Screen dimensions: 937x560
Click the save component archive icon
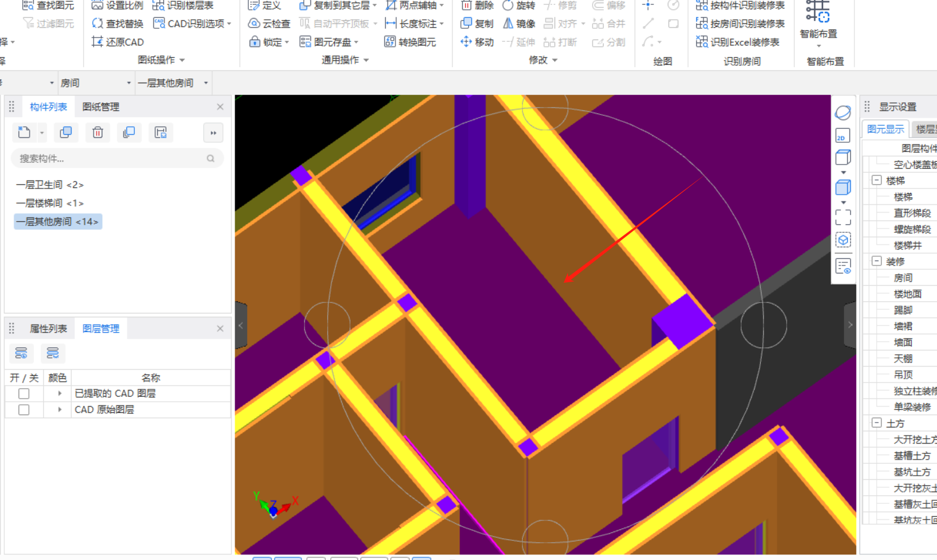point(161,132)
